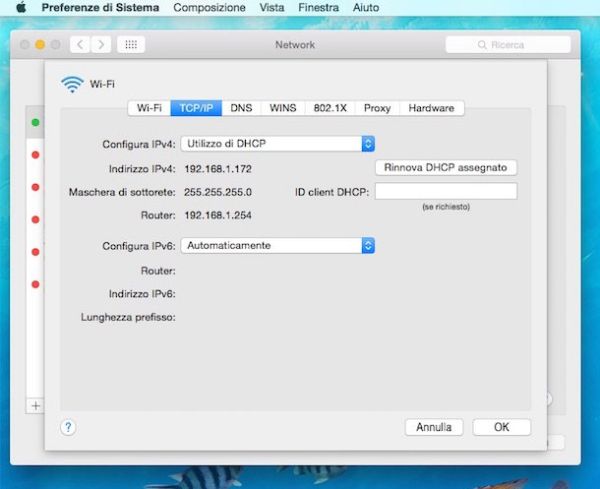Open the Hardware tab
600x489 pixels.
(x=431, y=108)
